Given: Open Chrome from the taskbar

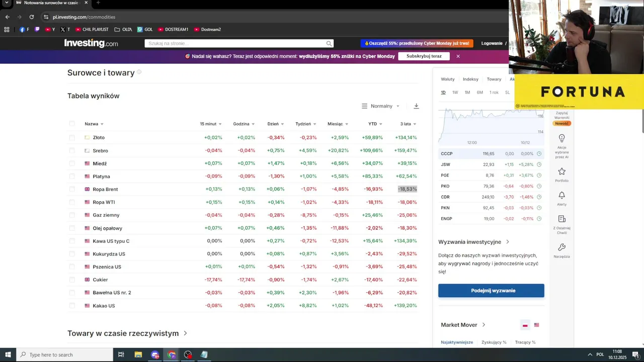Looking at the screenshot, I should pyautogui.click(x=172, y=354).
